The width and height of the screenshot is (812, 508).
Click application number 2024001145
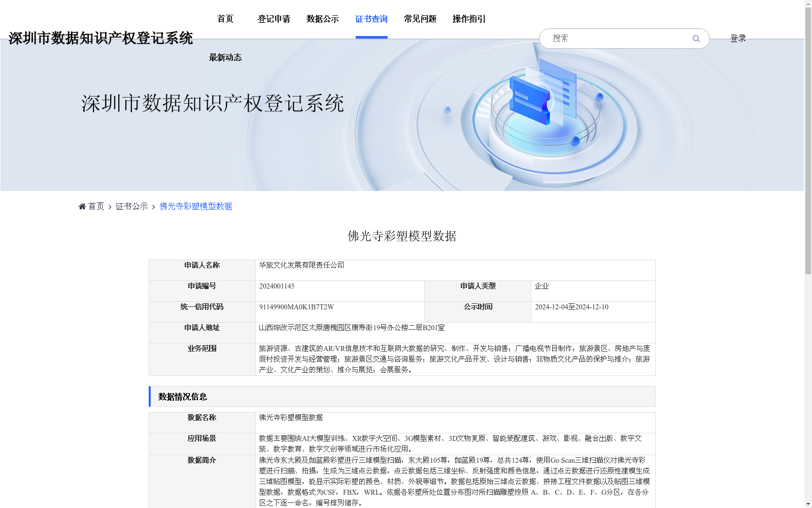pos(277,286)
